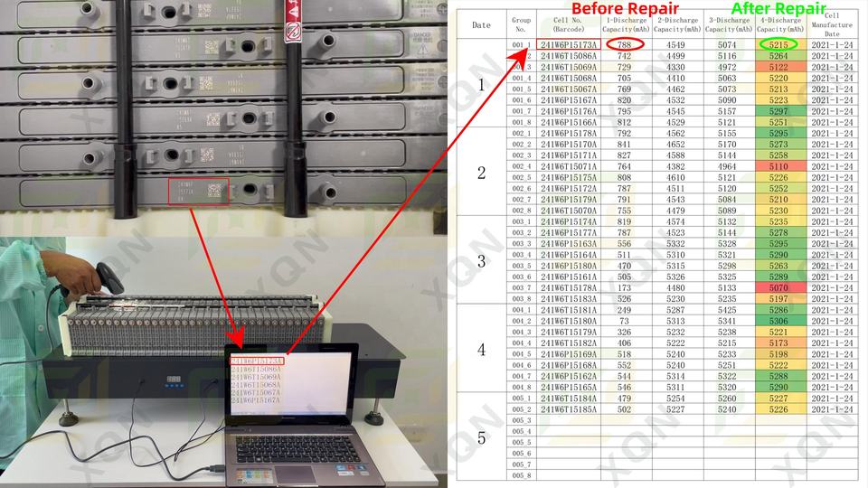The height and width of the screenshot is (488, 868).
Task: Select the group number cell 002_5
Action: click(521, 178)
